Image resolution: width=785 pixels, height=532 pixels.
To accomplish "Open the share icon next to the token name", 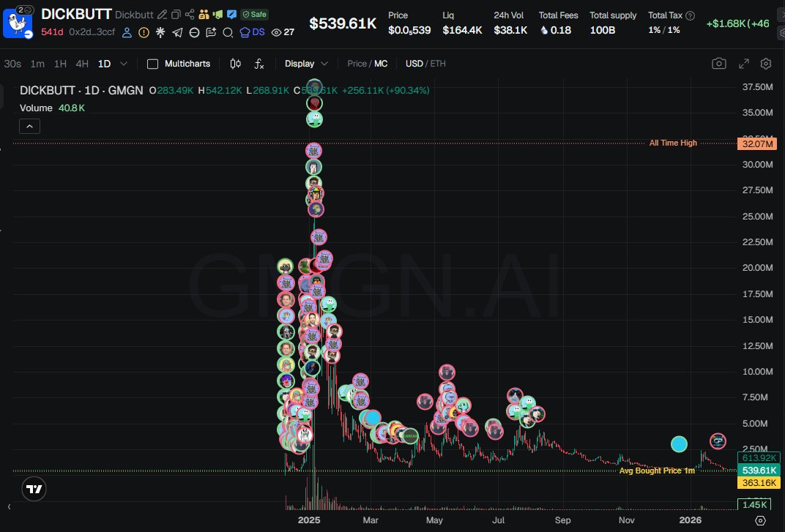I will [190, 15].
